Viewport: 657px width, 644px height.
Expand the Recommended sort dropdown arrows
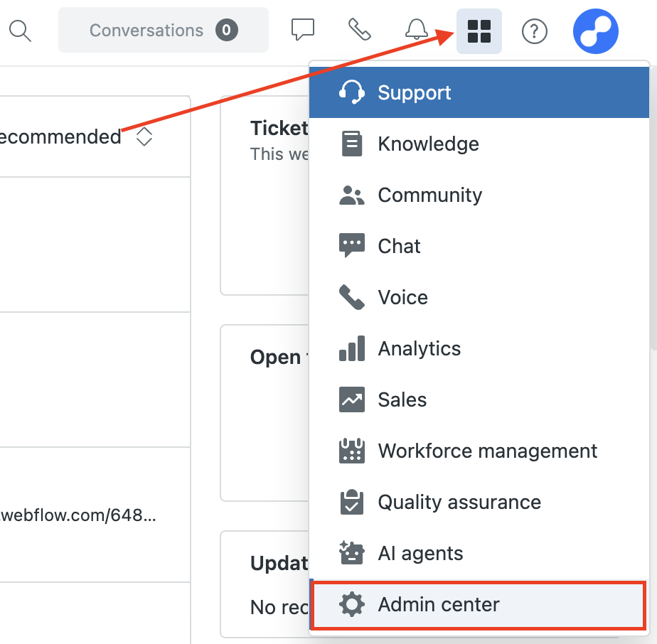[144, 136]
